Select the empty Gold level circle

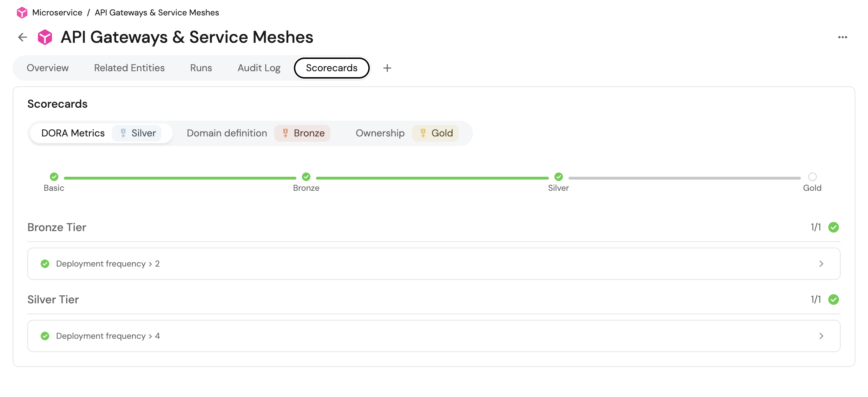pyautogui.click(x=812, y=177)
